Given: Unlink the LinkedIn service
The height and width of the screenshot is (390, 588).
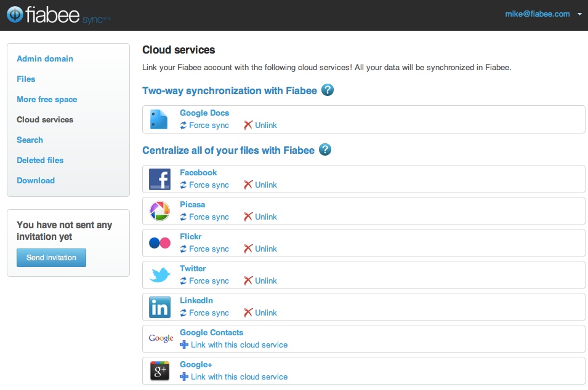Looking at the screenshot, I should [x=260, y=312].
